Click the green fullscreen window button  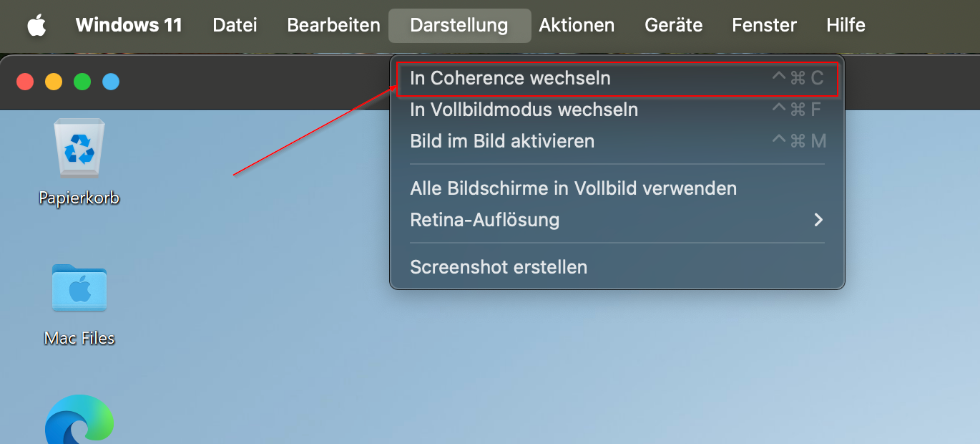coord(82,82)
